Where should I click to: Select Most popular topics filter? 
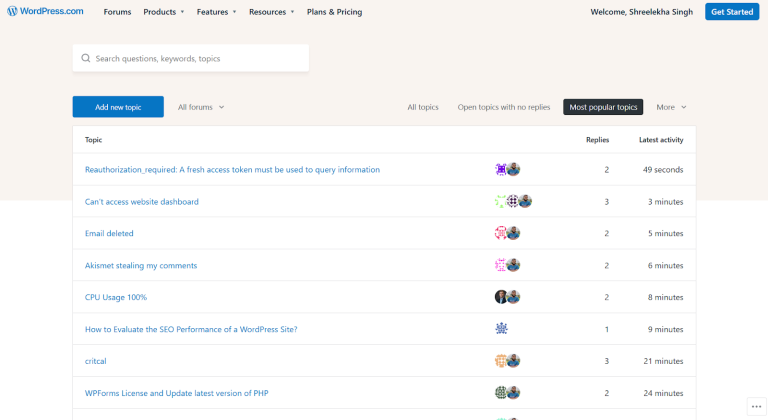pos(603,107)
